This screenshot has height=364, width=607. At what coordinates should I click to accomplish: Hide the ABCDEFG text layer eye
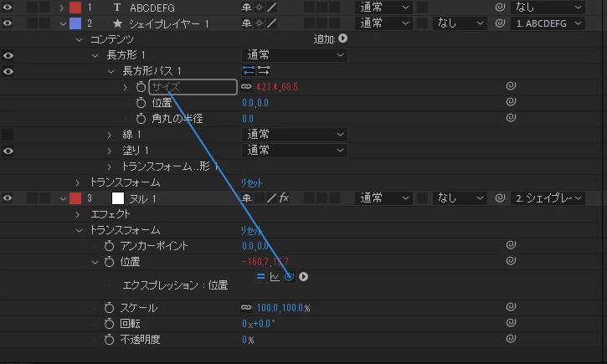click(8, 7)
